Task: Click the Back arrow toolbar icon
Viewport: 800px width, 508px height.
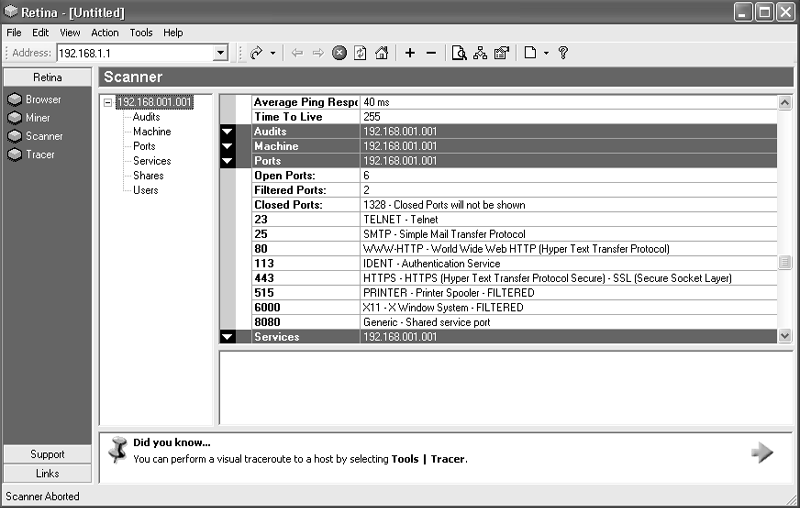Action: coord(297,53)
